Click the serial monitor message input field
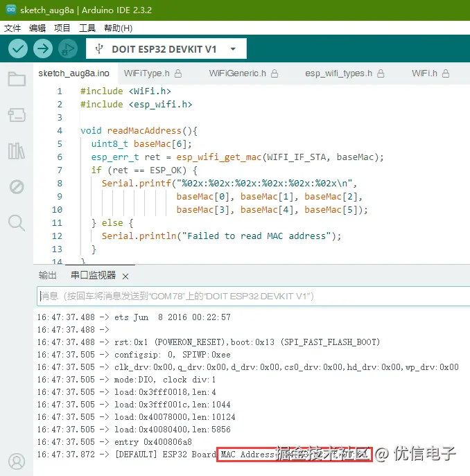Image resolution: width=470 pixels, height=476 pixels. (254, 296)
